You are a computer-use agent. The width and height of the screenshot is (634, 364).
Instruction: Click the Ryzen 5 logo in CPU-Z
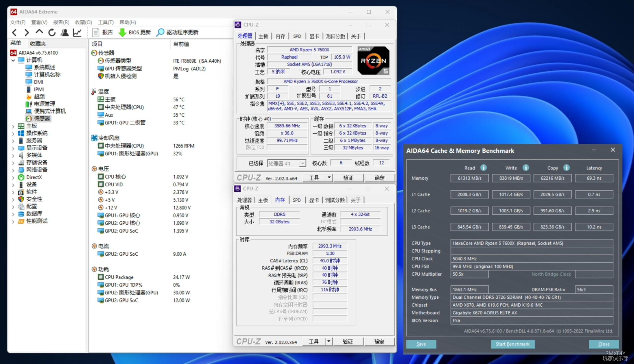tap(373, 61)
